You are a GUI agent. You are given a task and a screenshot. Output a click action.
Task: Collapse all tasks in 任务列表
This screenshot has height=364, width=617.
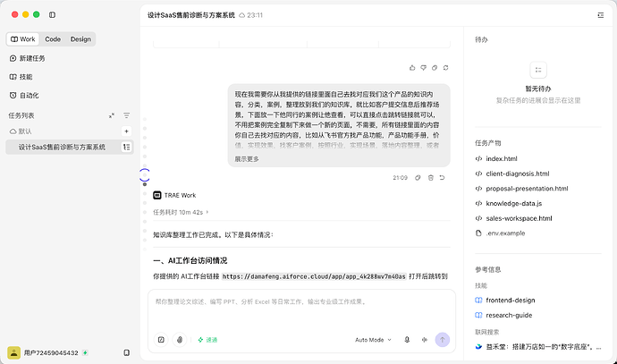[x=112, y=115]
